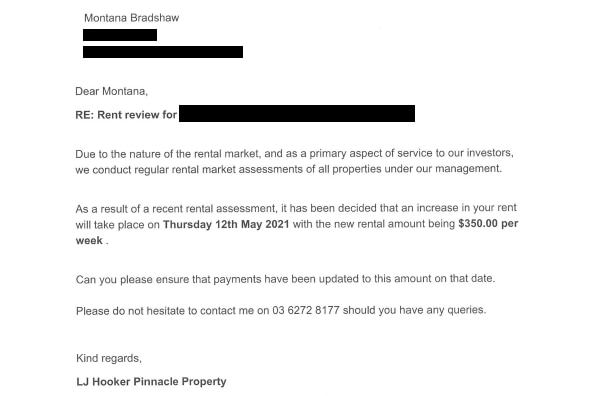Click the redacted property address in subject
This screenshot has height=396, width=594.
(297, 113)
